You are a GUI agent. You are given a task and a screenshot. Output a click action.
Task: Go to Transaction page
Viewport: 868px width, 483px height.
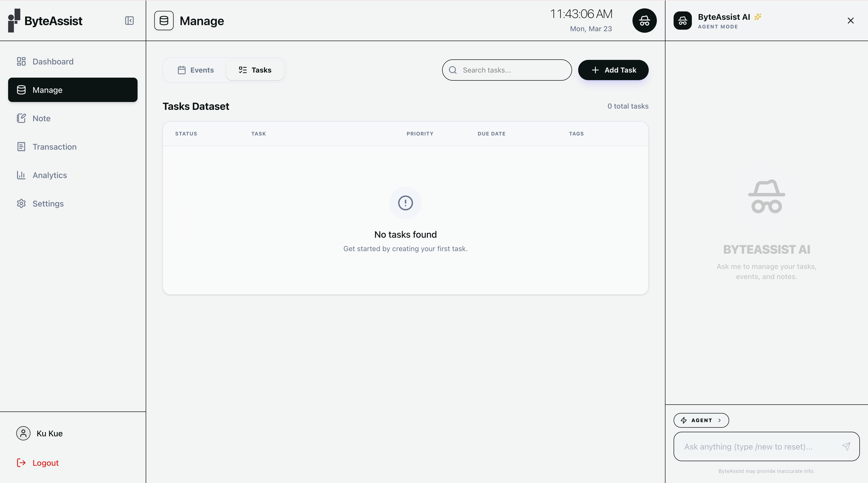(73, 147)
